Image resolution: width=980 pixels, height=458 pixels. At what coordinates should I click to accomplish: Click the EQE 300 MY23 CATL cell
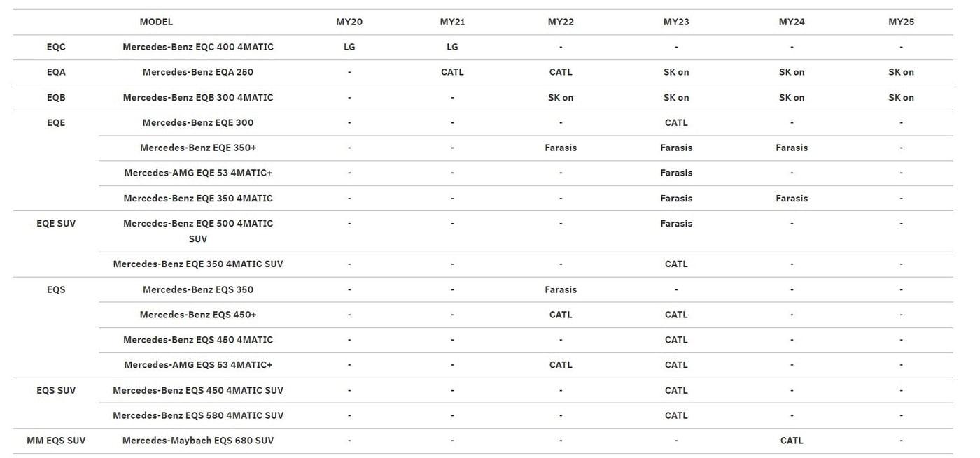click(676, 122)
